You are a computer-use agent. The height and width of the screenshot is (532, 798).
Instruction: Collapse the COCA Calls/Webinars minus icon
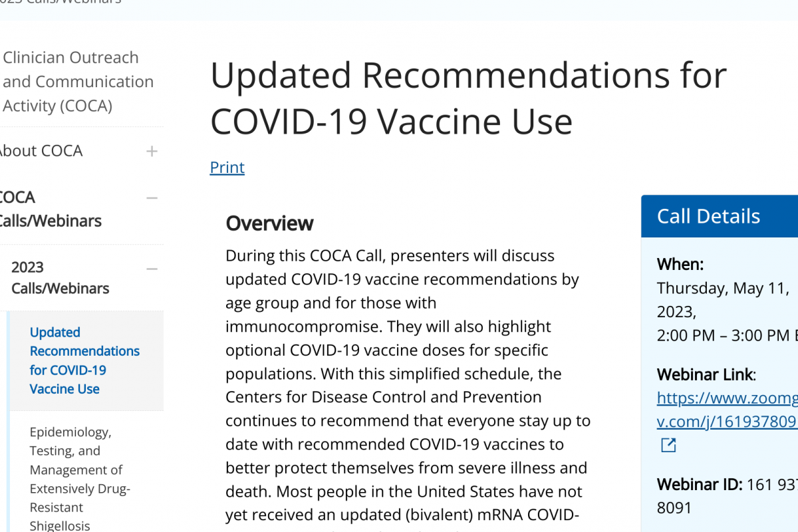(x=152, y=198)
